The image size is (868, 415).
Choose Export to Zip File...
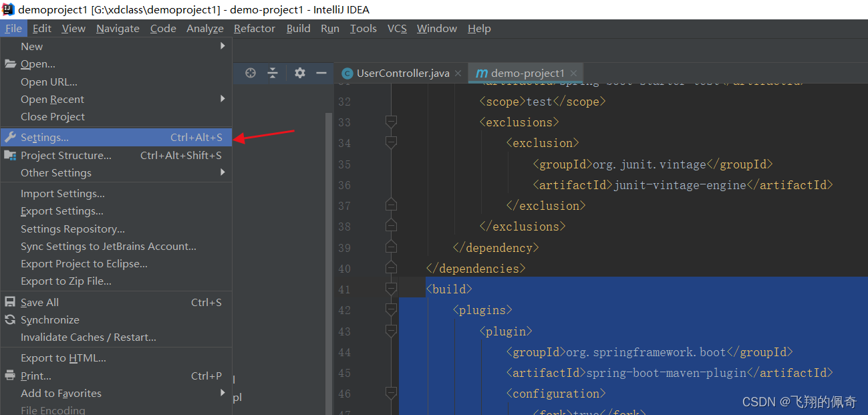click(116, 281)
